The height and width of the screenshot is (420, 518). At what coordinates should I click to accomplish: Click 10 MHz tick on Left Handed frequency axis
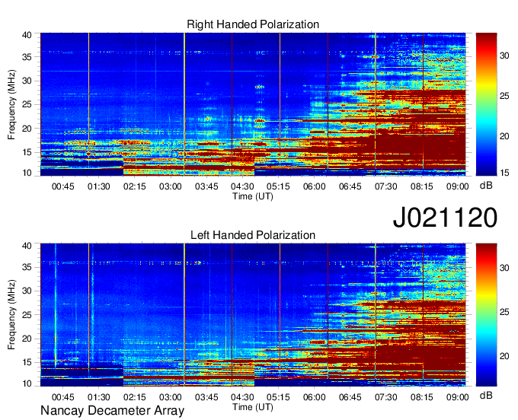click(x=27, y=383)
